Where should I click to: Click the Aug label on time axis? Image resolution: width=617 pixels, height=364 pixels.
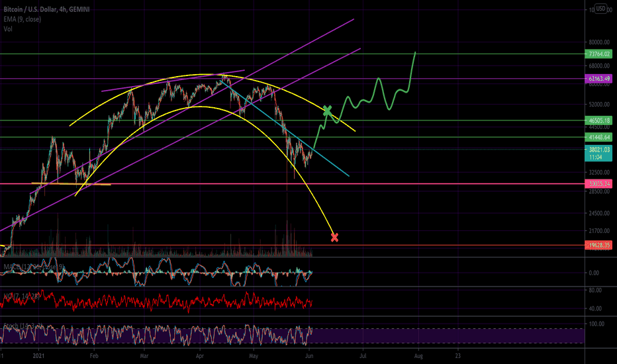418,356
